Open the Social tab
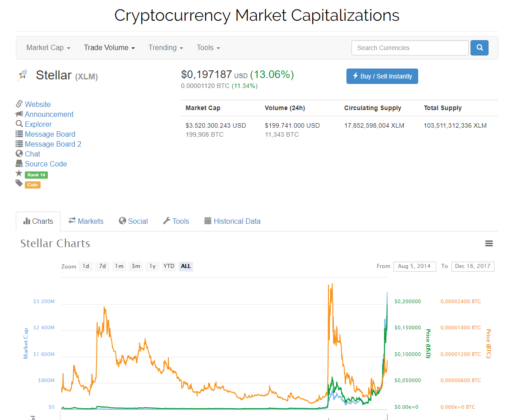This screenshot has width=526, height=420. click(134, 221)
